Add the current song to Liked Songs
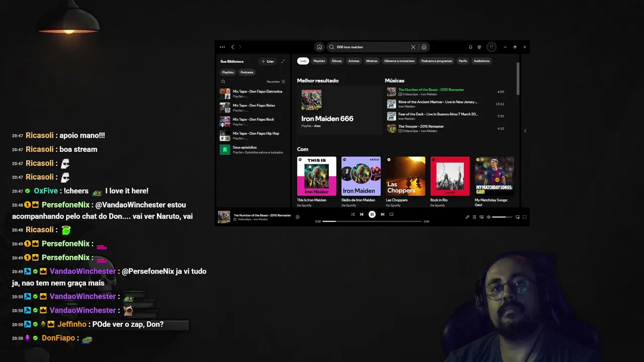 click(297, 217)
